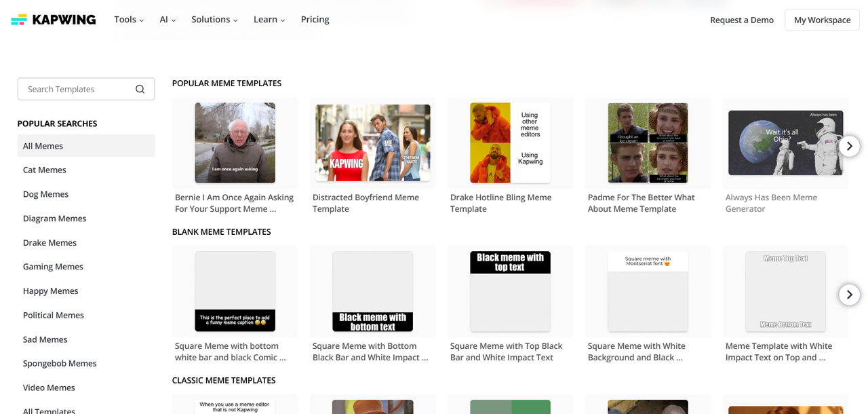Open the Distracted Boyfriend meme thumbnail
Screen dimensions: 868x414
pos(373,143)
